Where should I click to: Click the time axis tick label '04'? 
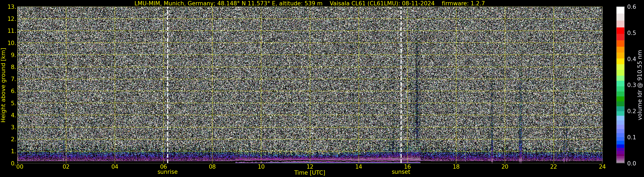115,167
